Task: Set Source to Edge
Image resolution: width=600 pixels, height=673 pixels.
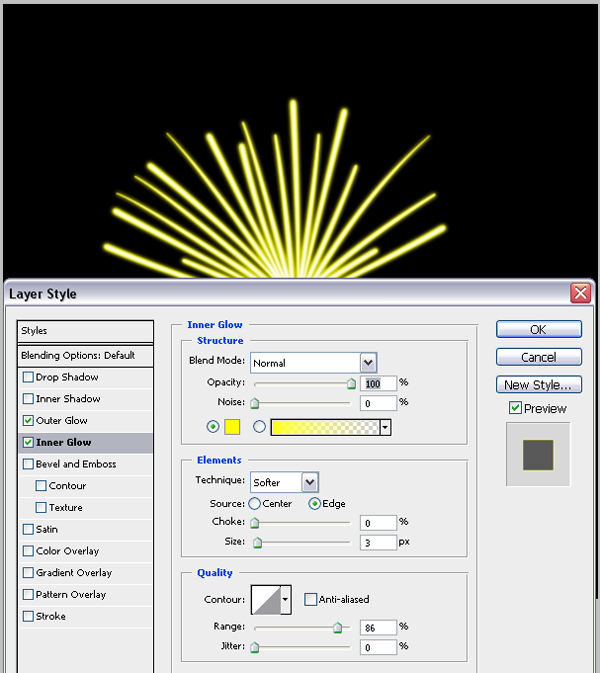Action: pos(315,503)
